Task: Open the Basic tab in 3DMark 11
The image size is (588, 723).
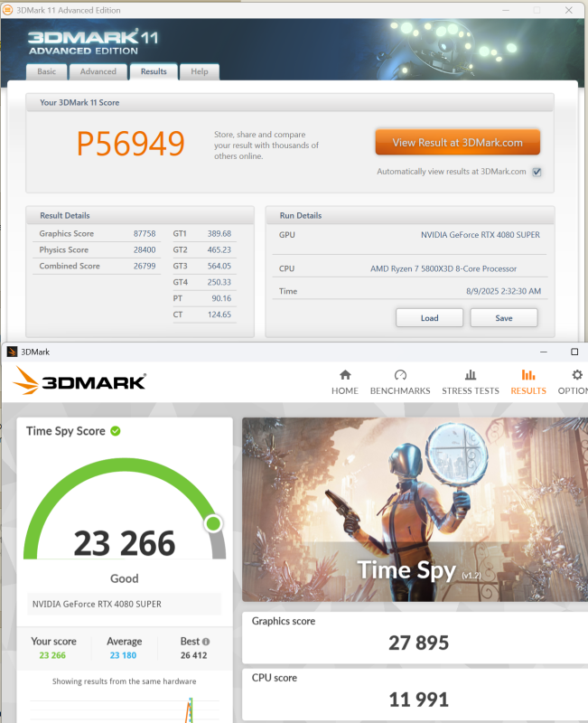Action: (x=47, y=71)
